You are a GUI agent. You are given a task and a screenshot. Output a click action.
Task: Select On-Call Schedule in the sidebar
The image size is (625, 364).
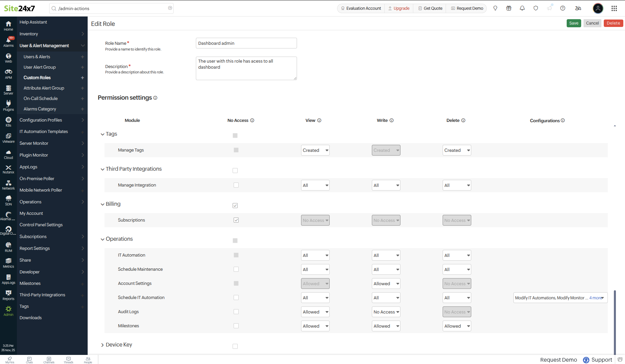coord(40,99)
